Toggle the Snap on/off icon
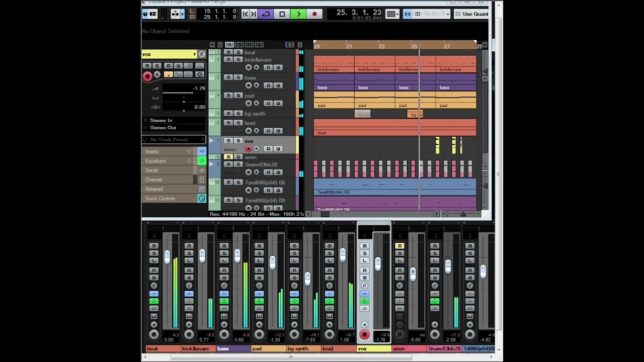This screenshot has width=644, height=362. (408, 14)
